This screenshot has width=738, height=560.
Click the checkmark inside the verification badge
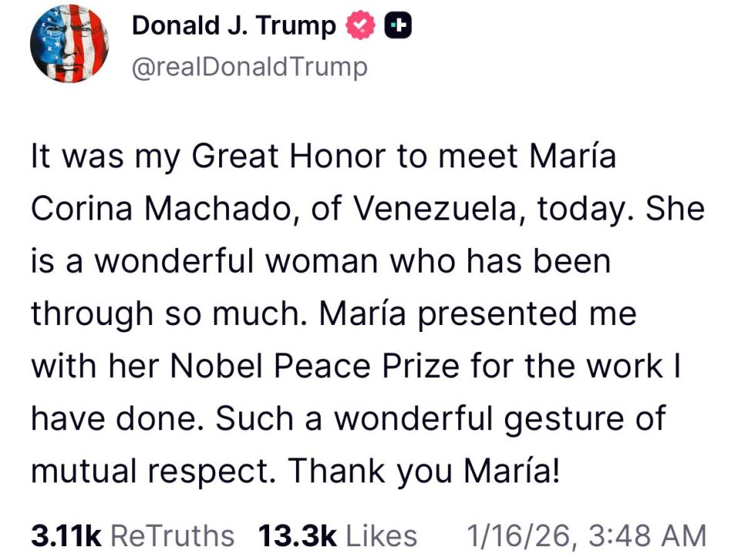pyautogui.click(x=358, y=24)
